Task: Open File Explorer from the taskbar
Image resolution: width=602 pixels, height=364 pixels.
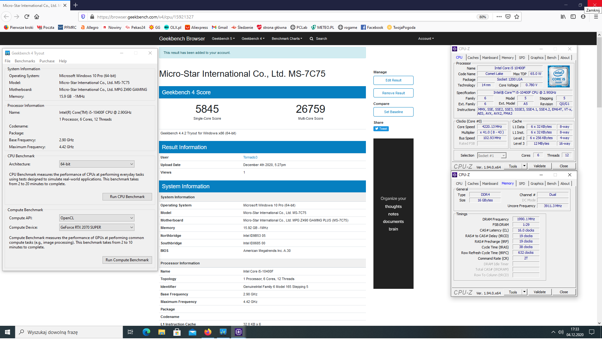Action: click(161, 332)
